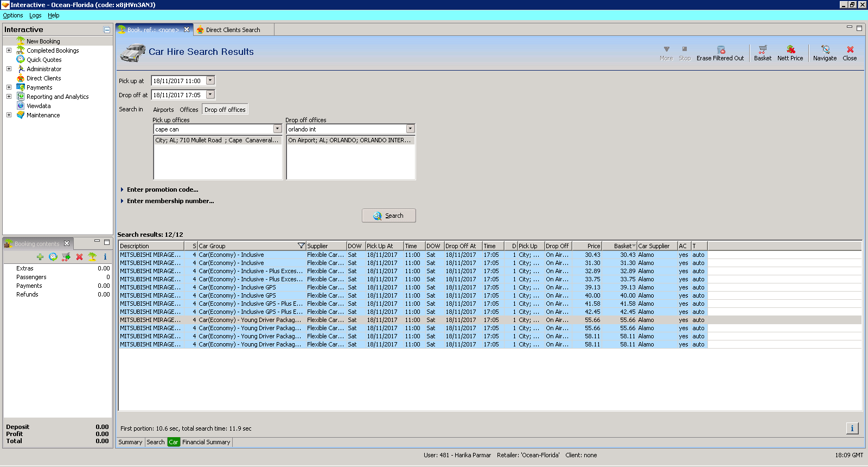Screen dimensions: 868x467
Task: Open the Navigate compass tool
Action: [x=825, y=50]
